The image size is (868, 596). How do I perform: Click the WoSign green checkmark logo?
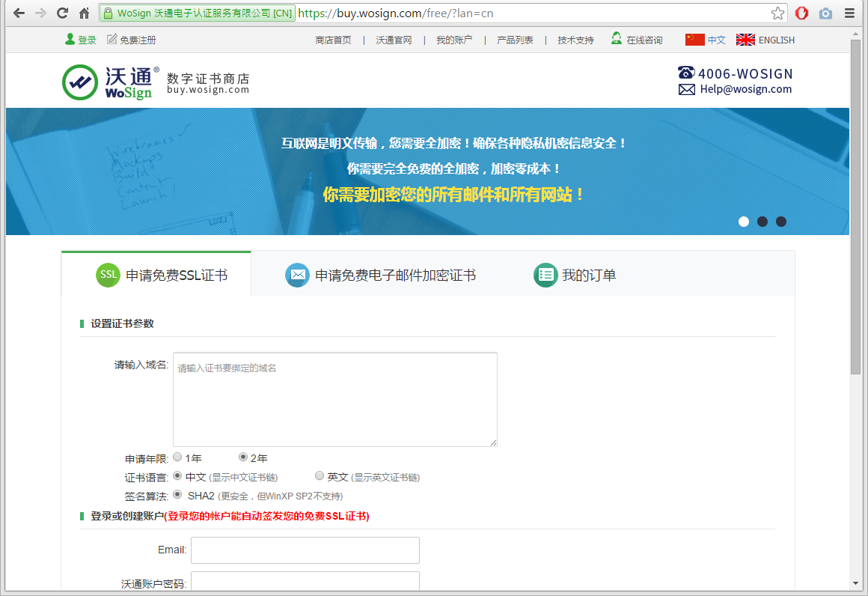(x=80, y=82)
